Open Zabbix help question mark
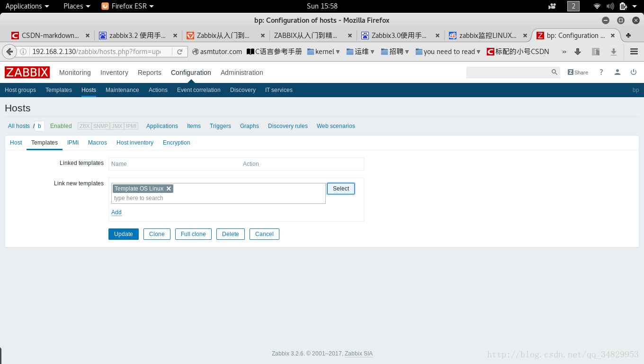The height and width of the screenshot is (364, 644). coord(601,72)
